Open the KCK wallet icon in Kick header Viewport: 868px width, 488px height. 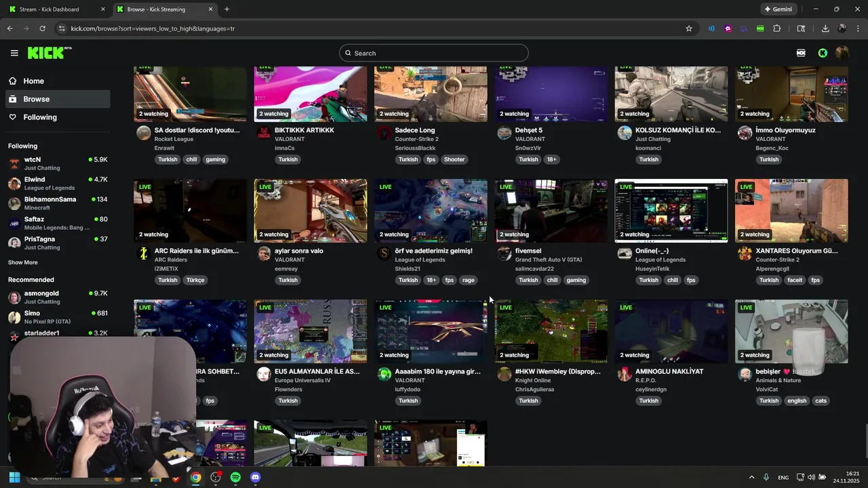coord(801,53)
